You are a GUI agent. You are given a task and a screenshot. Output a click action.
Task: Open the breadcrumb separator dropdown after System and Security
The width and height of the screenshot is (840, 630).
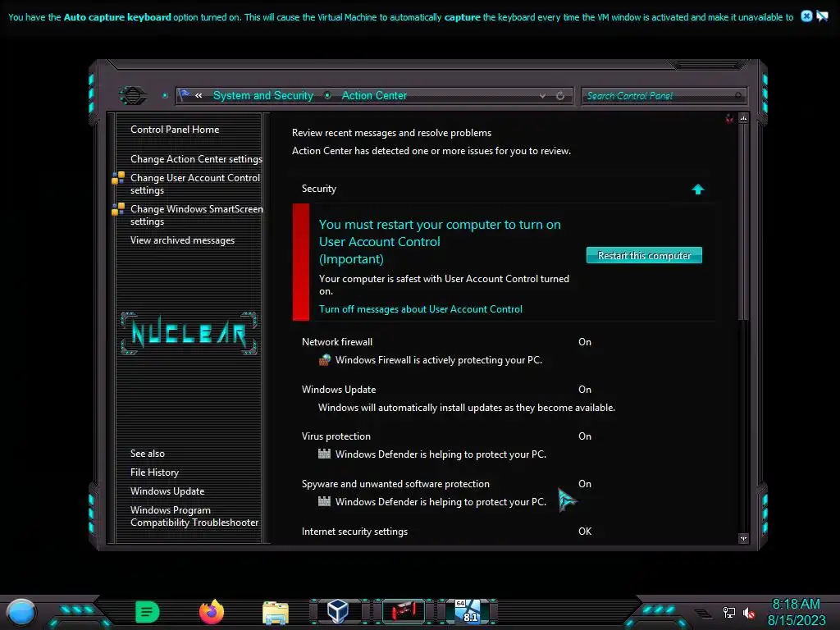coord(327,95)
